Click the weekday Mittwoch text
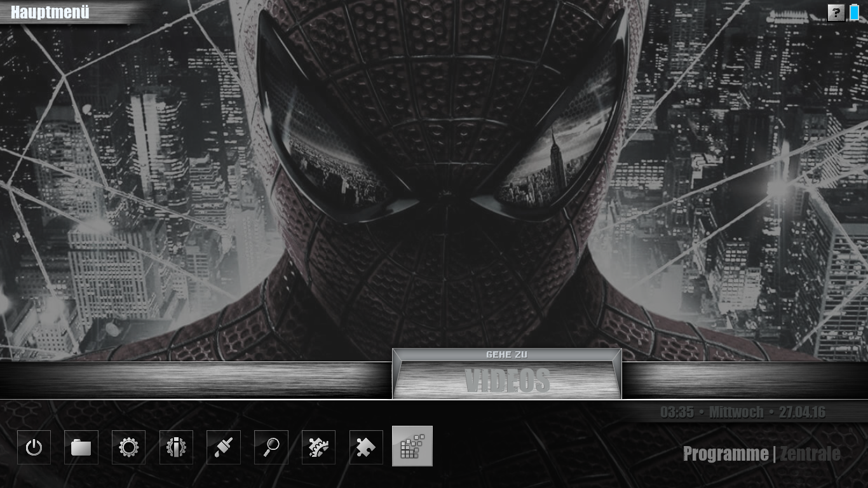The image size is (868, 488). point(736,412)
